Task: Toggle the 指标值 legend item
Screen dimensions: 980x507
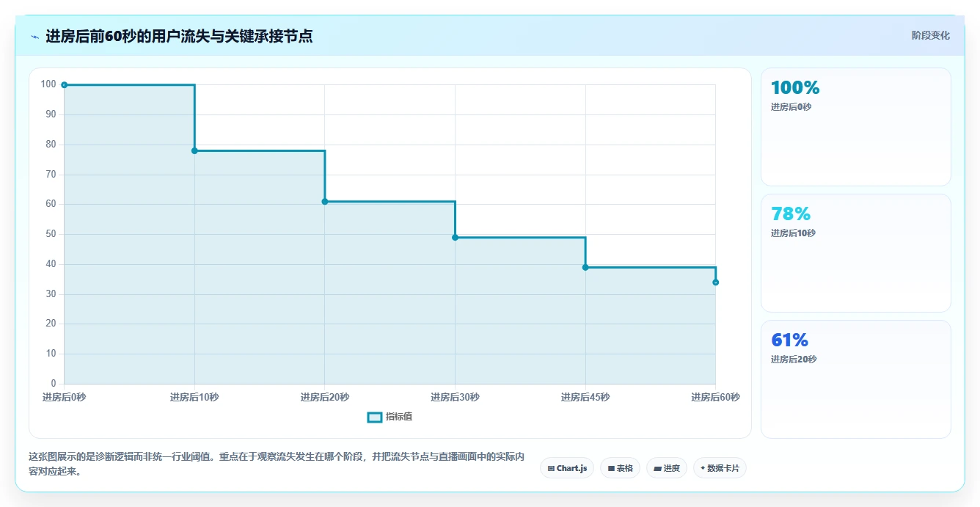Action: (x=390, y=417)
